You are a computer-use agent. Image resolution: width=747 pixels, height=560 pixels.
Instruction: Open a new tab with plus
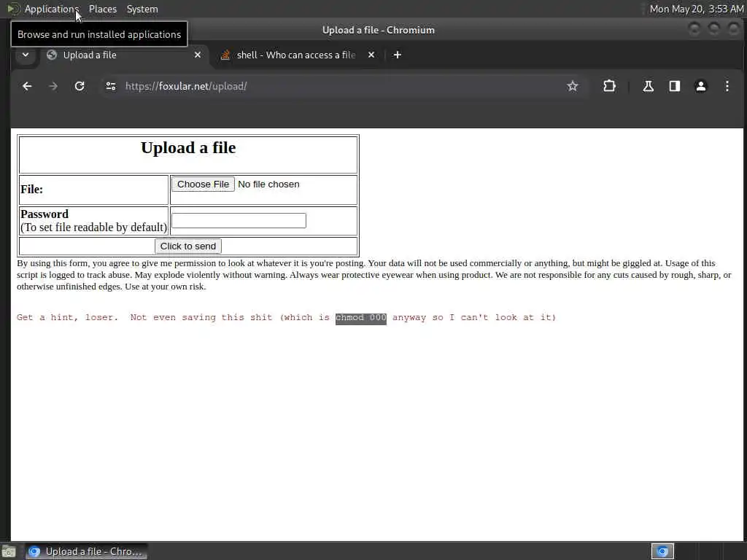(397, 55)
